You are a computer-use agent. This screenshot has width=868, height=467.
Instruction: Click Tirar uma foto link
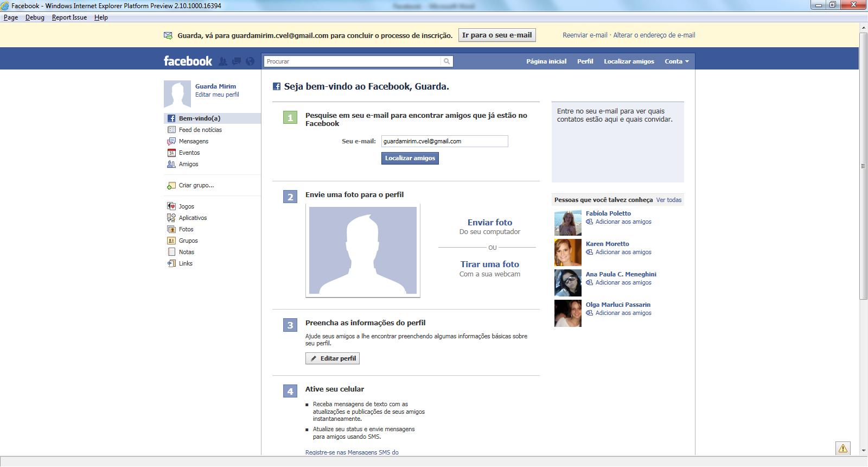(490, 264)
